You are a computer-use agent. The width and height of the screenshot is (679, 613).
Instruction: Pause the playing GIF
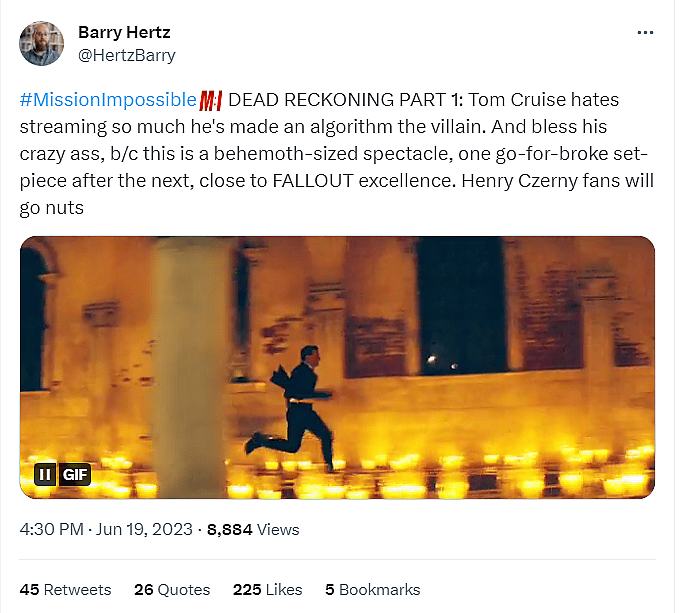pyautogui.click(x=45, y=474)
